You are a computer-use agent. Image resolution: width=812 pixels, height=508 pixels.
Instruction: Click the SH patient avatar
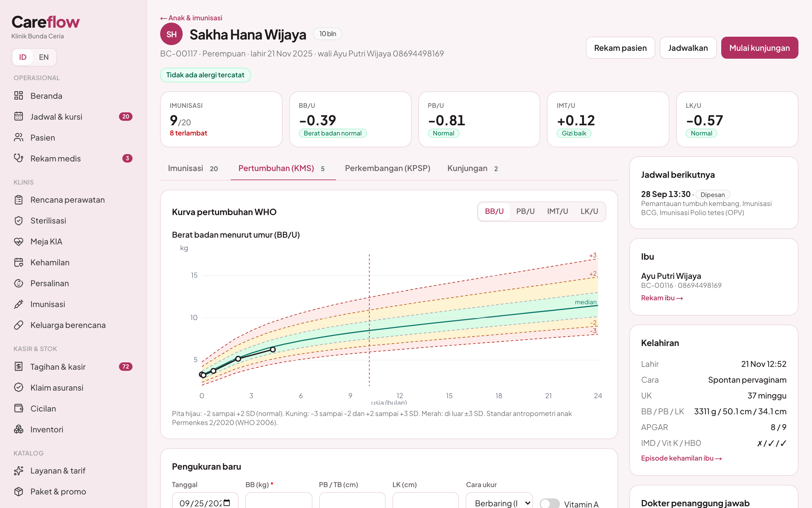pos(171,34)
